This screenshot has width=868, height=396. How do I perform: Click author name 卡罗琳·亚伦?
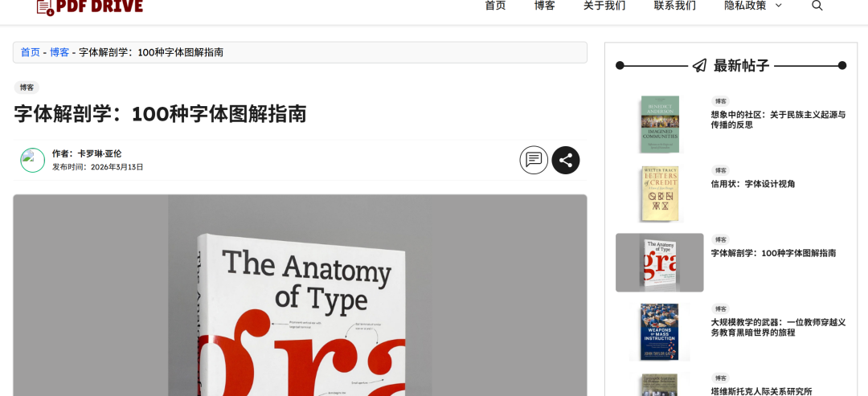coord(100,153)
